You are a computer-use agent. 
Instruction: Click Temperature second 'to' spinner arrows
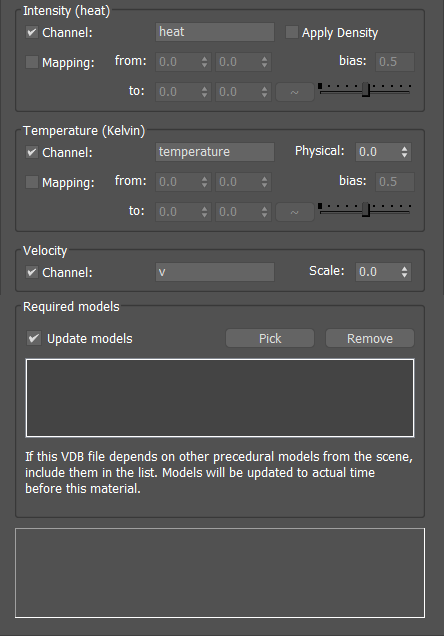coord(264,212)
